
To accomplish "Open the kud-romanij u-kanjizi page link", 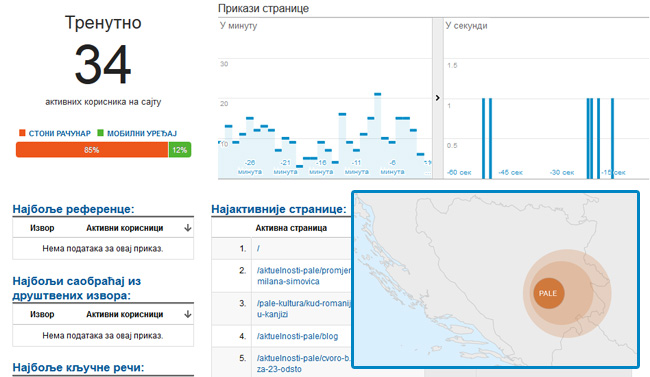I will pyautogui.click(x=303, y=309).
